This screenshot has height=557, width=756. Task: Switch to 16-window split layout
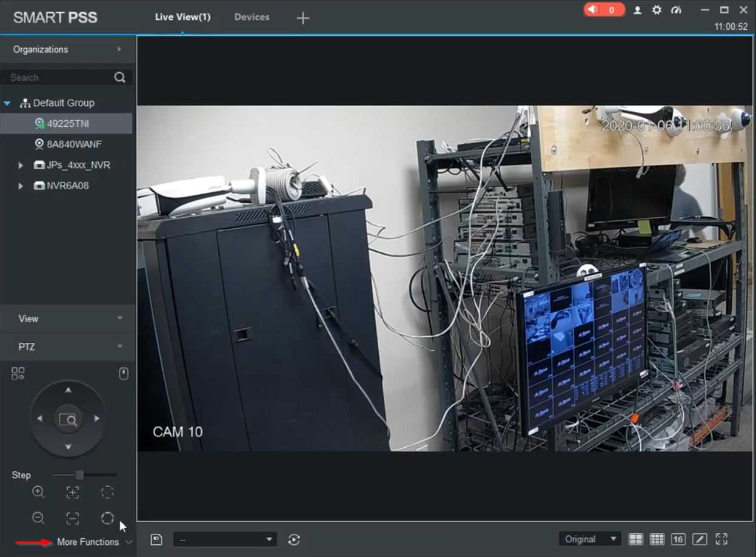[x=678, y=539]
